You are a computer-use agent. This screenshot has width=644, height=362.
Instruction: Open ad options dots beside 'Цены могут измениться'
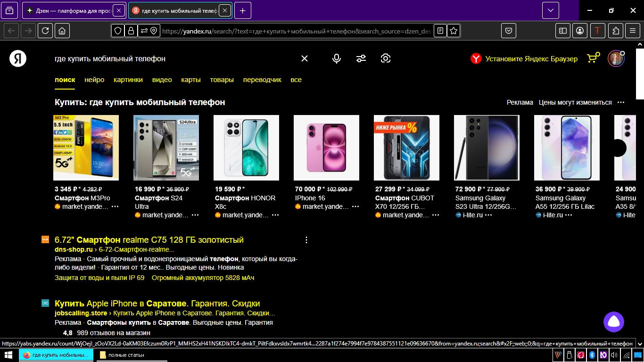(621, 102)
